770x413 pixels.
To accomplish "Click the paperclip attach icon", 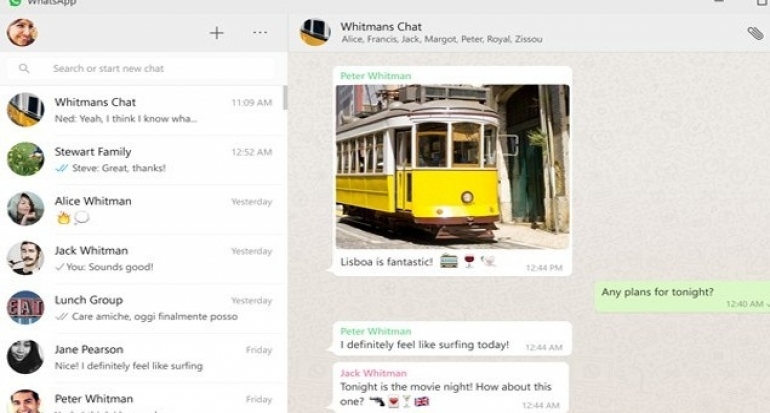I will click(755, 33).
